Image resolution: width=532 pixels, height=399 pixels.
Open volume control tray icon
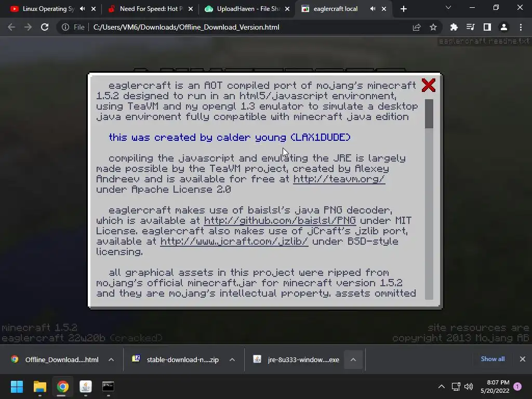point(469,387)
